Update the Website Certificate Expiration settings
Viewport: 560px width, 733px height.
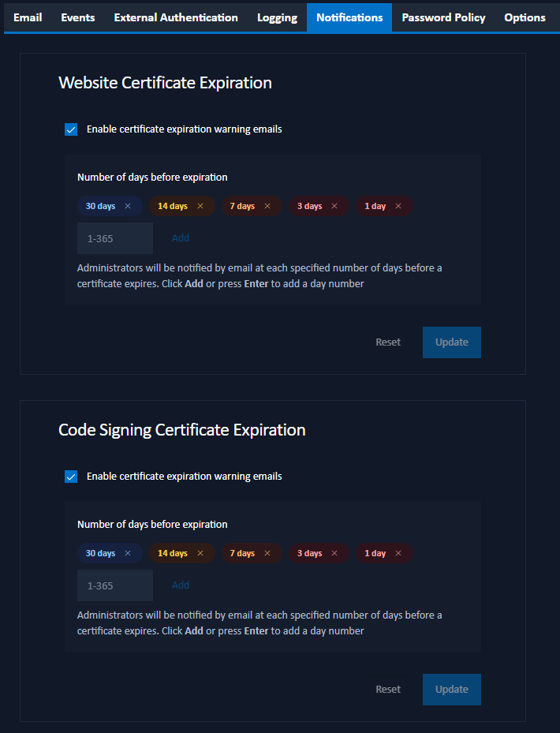coord(451,342)
